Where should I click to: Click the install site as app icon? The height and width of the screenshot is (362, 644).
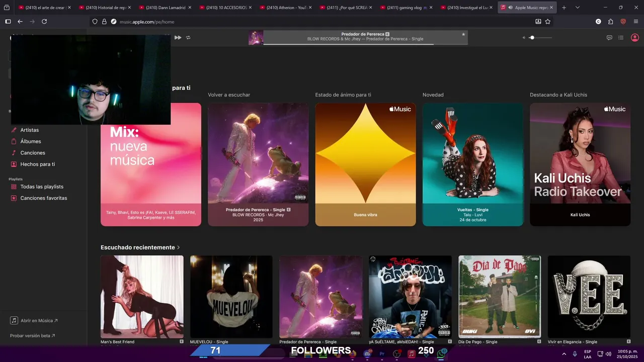click(x=538, y=22)
